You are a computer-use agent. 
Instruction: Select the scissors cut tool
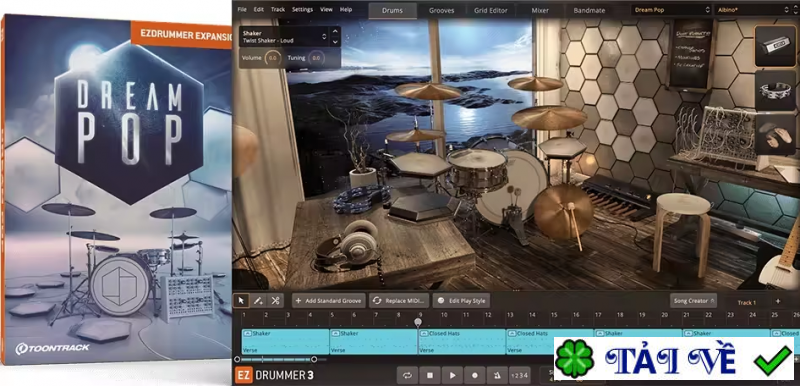point(275,300)
